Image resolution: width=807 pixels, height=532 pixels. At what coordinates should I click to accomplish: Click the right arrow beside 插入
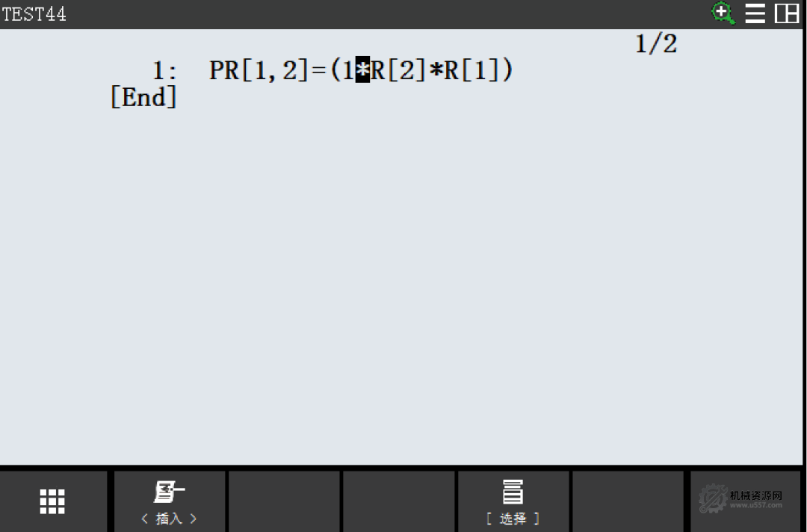click(x=194, y=519)
